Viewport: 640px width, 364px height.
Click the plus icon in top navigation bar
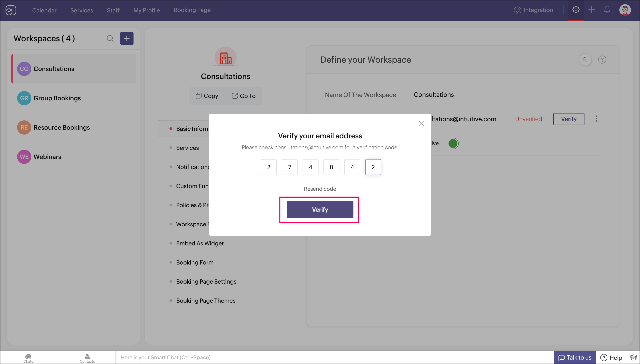pos(592,10)
